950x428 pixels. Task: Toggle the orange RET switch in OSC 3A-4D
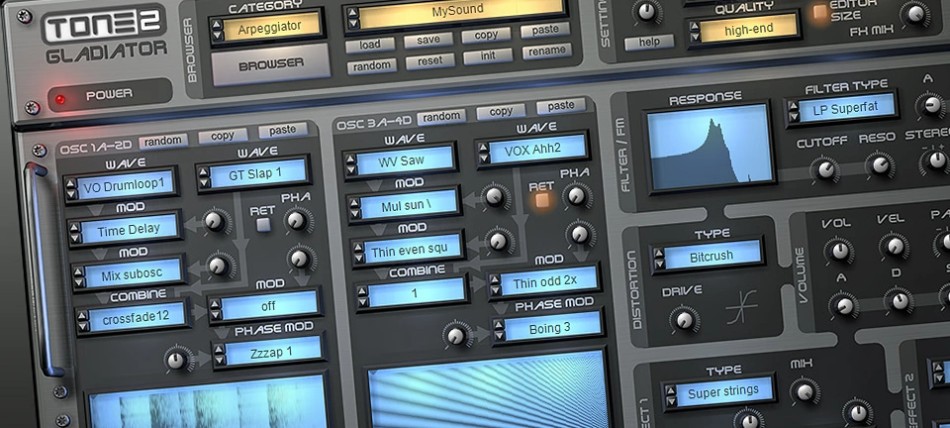click(x=542, y=200)
